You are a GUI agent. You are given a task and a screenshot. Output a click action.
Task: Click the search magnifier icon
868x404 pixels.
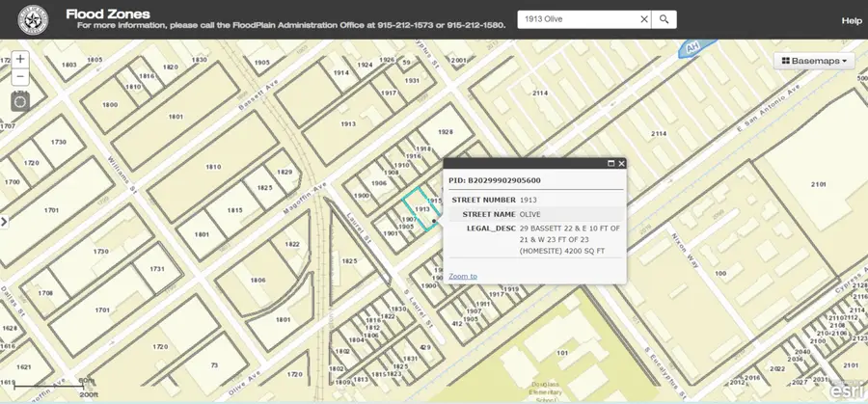[x=664, y=19]
